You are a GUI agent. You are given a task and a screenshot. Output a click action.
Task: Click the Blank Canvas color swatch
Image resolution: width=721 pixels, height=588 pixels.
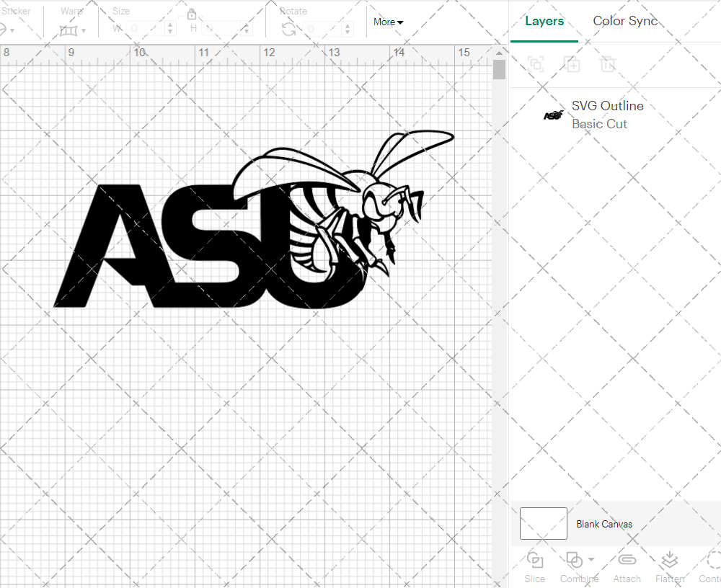pyautogui.click(x=543, y=524)
